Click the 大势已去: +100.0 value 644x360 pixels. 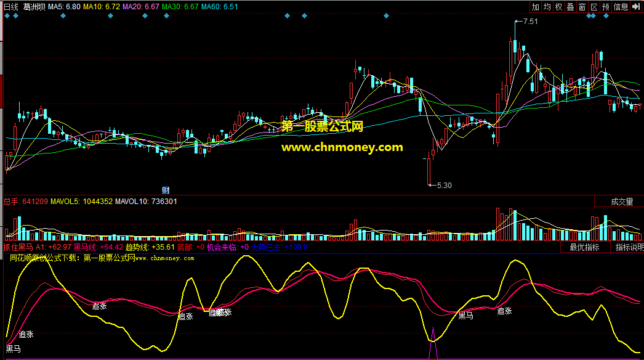[280, 247]
